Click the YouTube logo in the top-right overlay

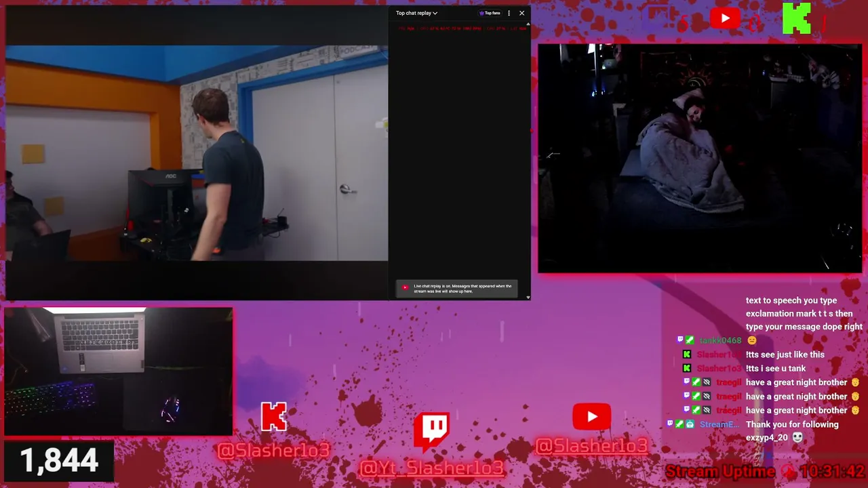tap(725, 18)
